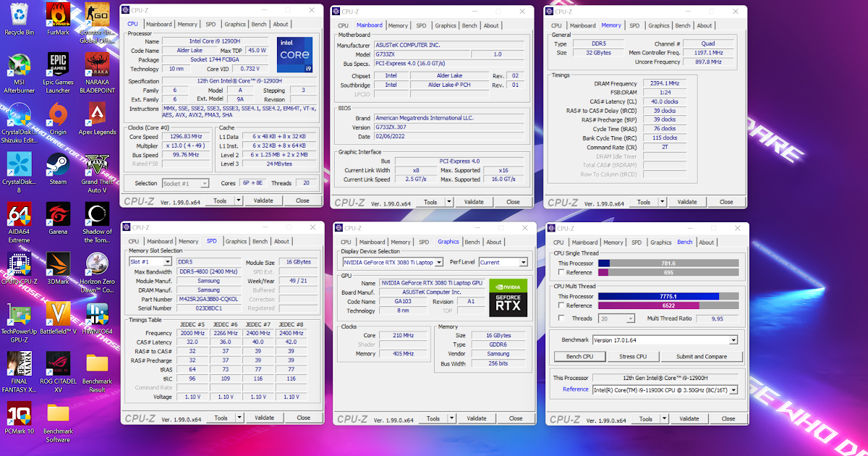Open the Benchmark Software folder
Viewport: 868px width, 456px height.
point(58,422)
